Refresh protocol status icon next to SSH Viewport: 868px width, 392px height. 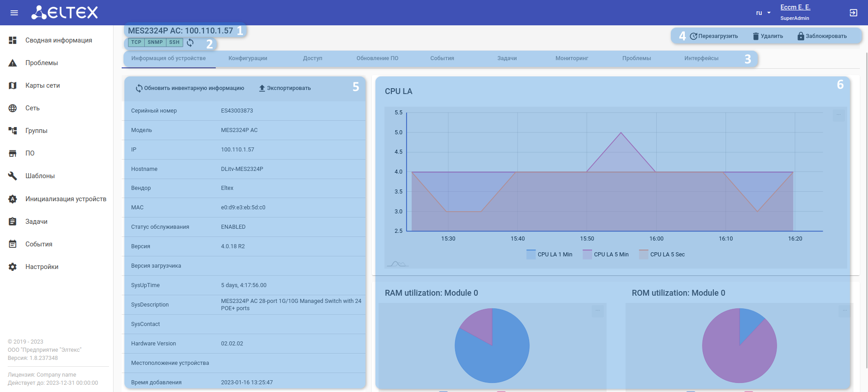(190, 43)
